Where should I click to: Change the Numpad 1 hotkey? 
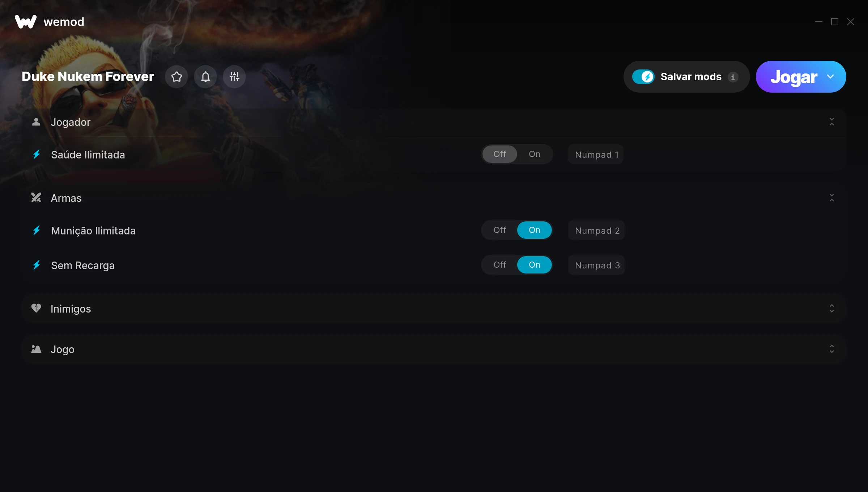coord(596,154)
